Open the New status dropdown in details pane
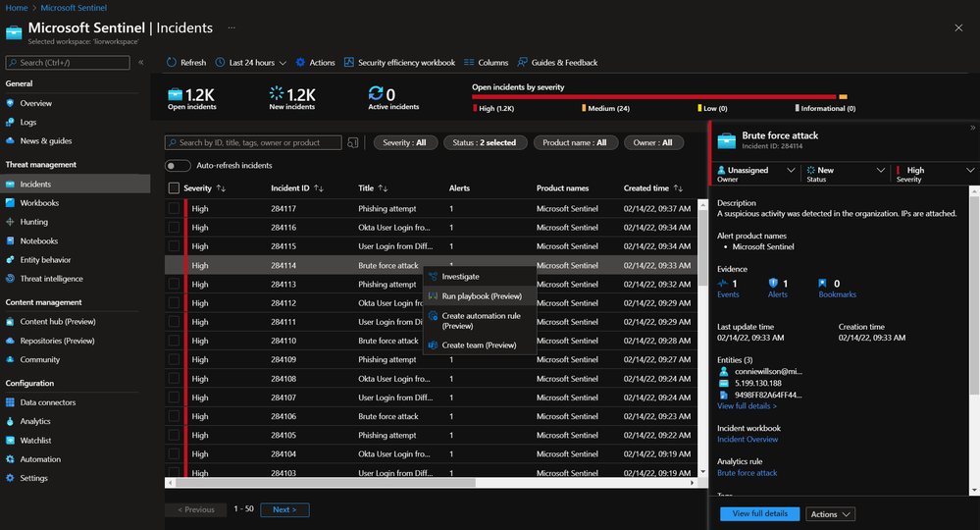Screen dimensions: 980x530 (x=846, y=174)
